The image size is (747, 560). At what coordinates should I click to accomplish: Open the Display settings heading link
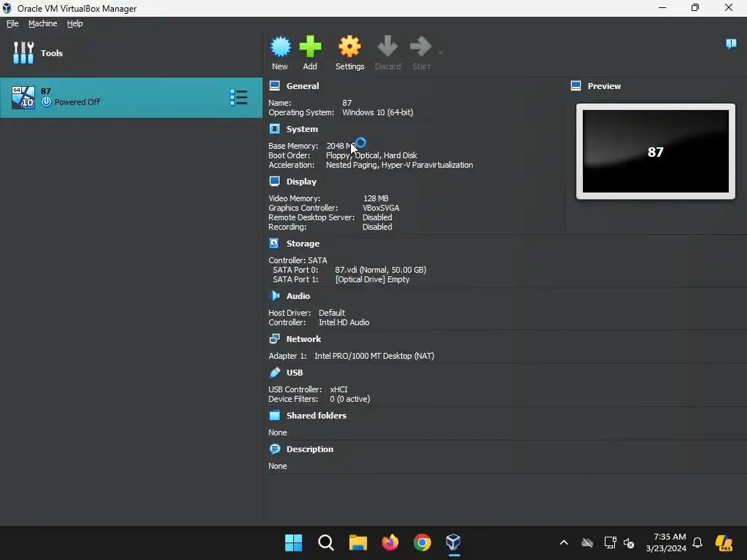pyautogui.click(x=301, y=182)
